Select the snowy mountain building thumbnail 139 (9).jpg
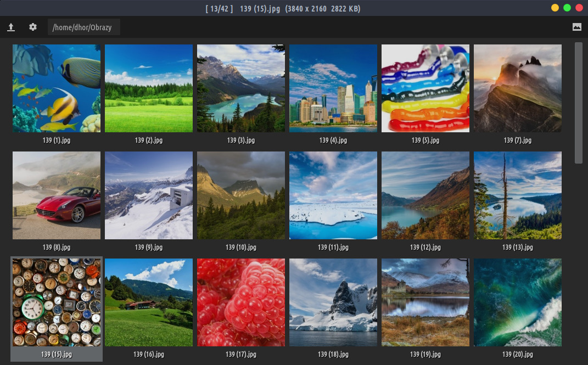This screenshot has height=365, width=588. [149, 195]
